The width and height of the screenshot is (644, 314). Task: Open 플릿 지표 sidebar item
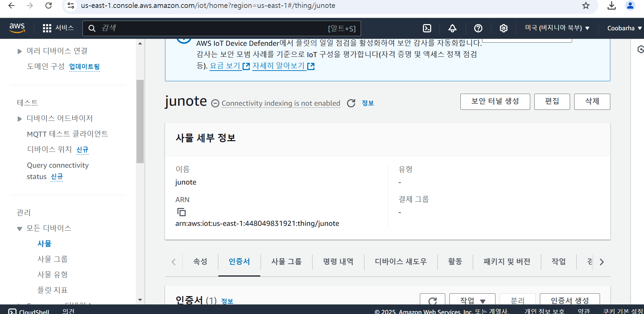tap(52, 290)
